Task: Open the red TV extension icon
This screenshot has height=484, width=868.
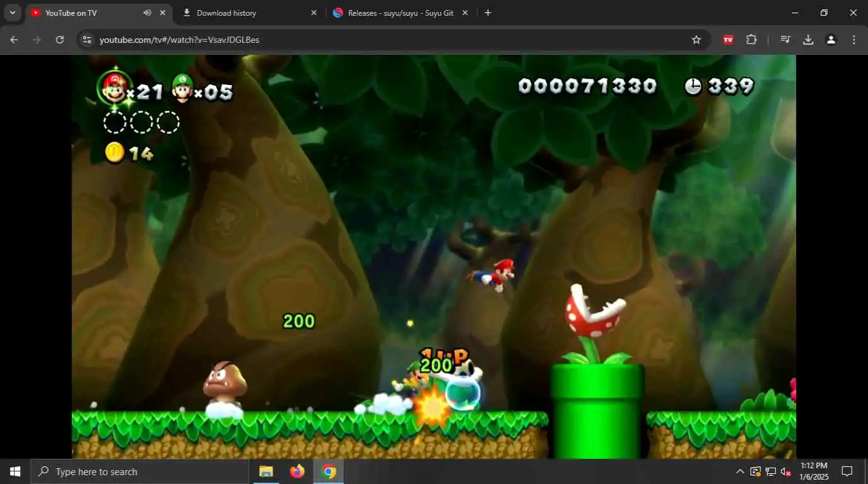Action: tap(728, 40)
